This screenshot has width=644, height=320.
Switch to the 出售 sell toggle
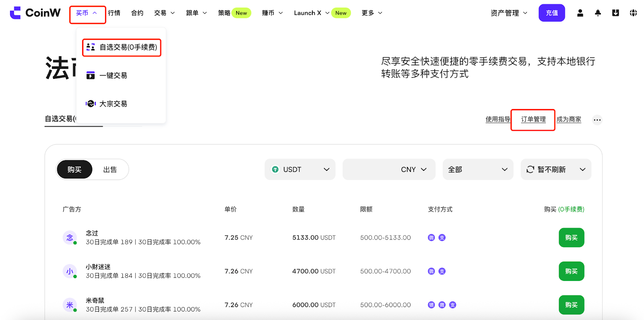tap(110, 169)
